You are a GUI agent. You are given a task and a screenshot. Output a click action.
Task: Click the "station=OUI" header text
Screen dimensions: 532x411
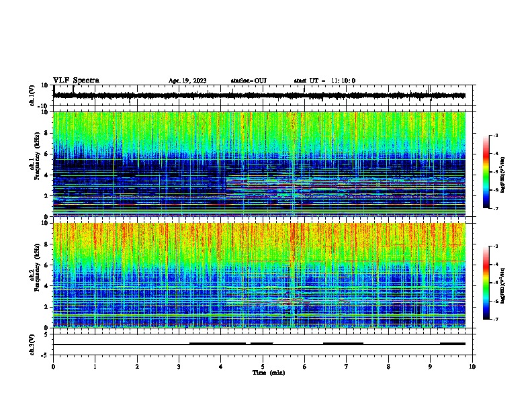tap(249, 81)
